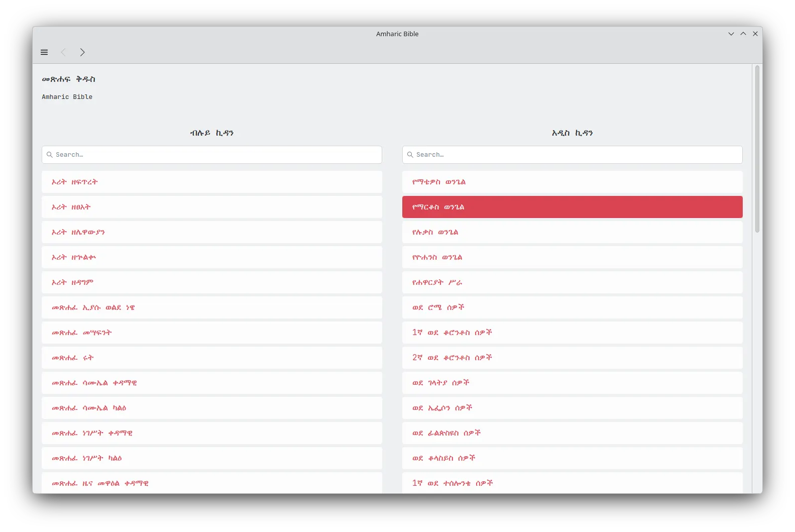Open ኦሪት ዘዳግም
The height and width of the screenshot is (532, 795).
click(x=212, y=282)
